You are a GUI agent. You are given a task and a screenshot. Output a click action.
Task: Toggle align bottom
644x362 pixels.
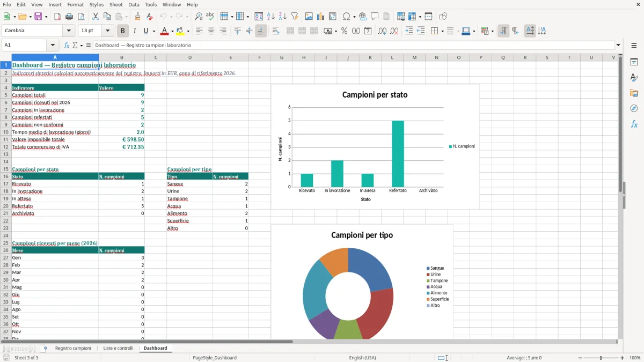tap(261, 31)
